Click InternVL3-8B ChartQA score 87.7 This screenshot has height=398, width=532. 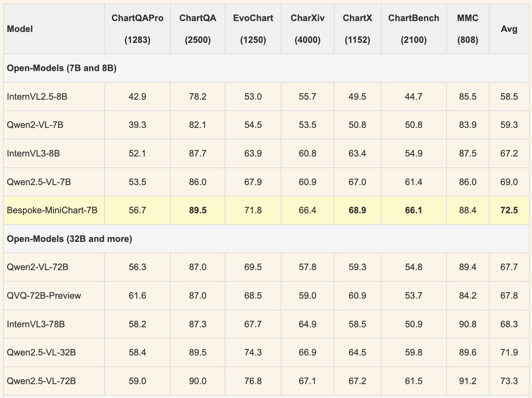click(x=198, y=153)
